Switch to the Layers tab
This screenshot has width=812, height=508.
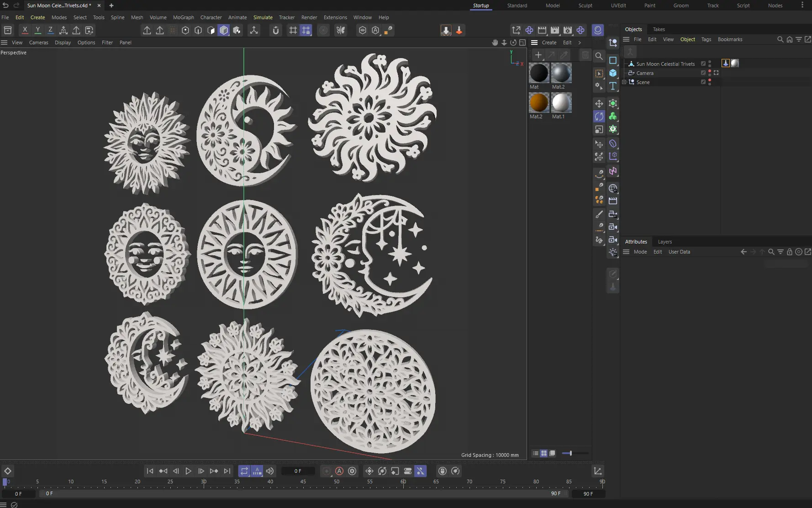664,242
